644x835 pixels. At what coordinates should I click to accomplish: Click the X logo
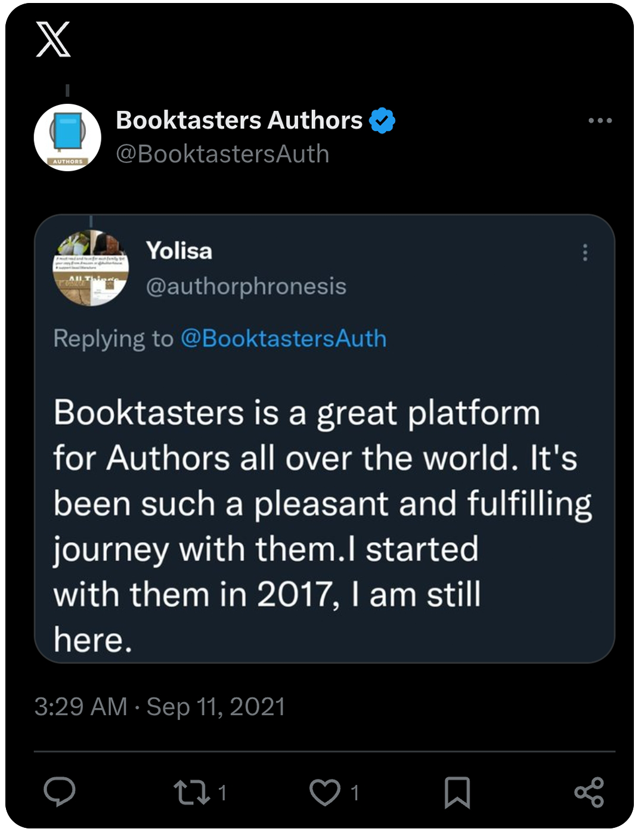click(53, 39)
